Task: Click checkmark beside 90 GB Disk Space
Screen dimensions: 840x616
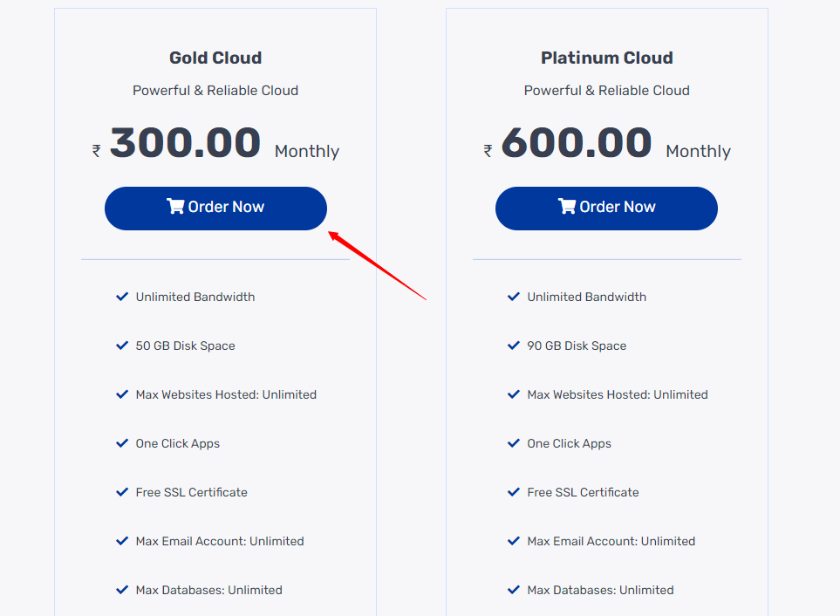Action: (x=513, y=345)
